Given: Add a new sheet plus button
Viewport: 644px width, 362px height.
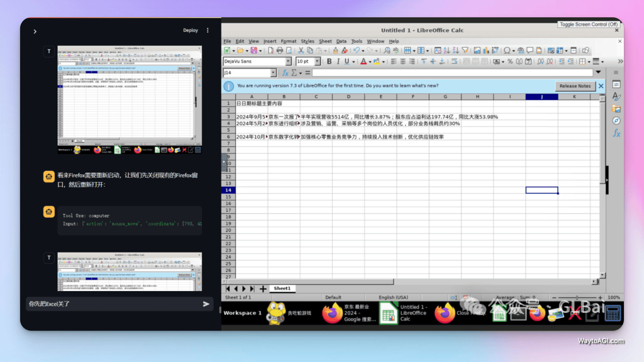Looking at the screenshot, I should coord(263,289).
